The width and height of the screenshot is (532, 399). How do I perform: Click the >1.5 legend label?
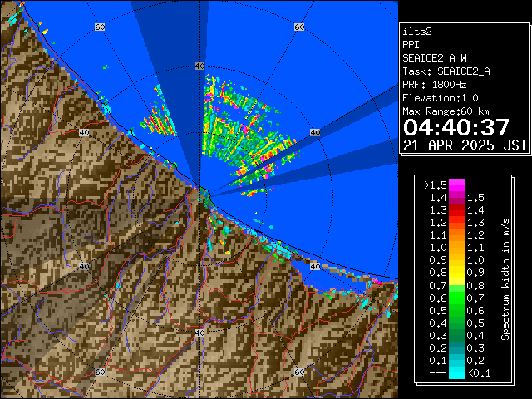pos(436,185)
